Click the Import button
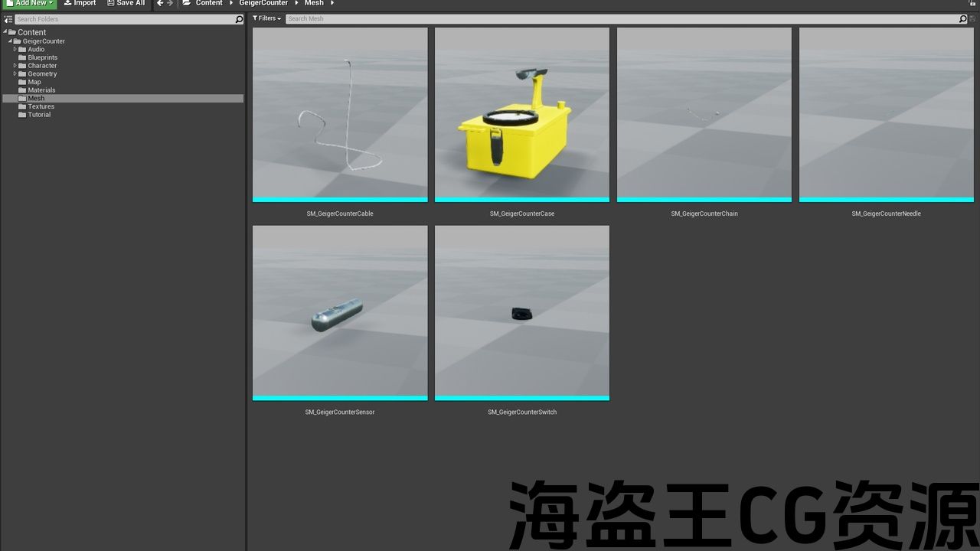The image size is (980, 551). pyautogui.click(x=80, y=3)
